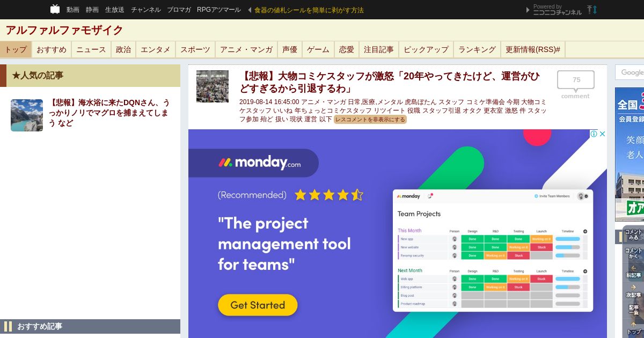Select the 声優 tab
The height and width of the screenshot is (338, 644).
(x=290, y=49)
